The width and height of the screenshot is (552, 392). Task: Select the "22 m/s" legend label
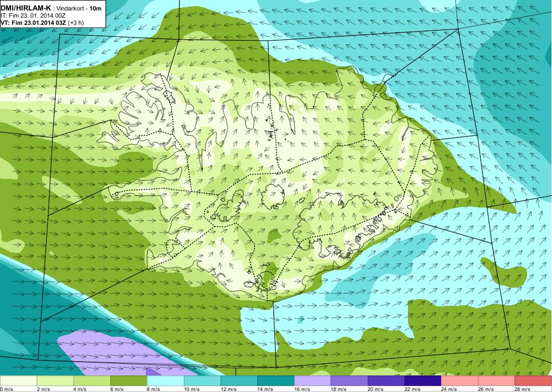click(412, 389)
